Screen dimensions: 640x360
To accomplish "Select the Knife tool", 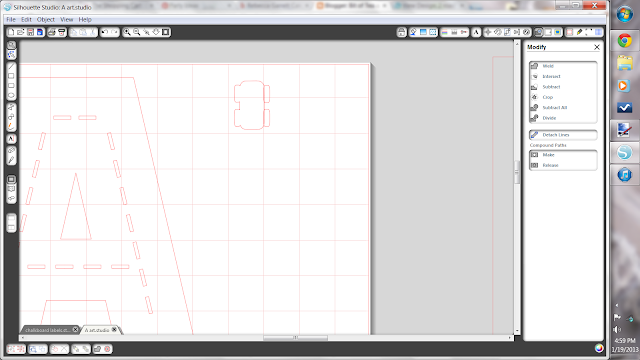I will coord(11,160).
